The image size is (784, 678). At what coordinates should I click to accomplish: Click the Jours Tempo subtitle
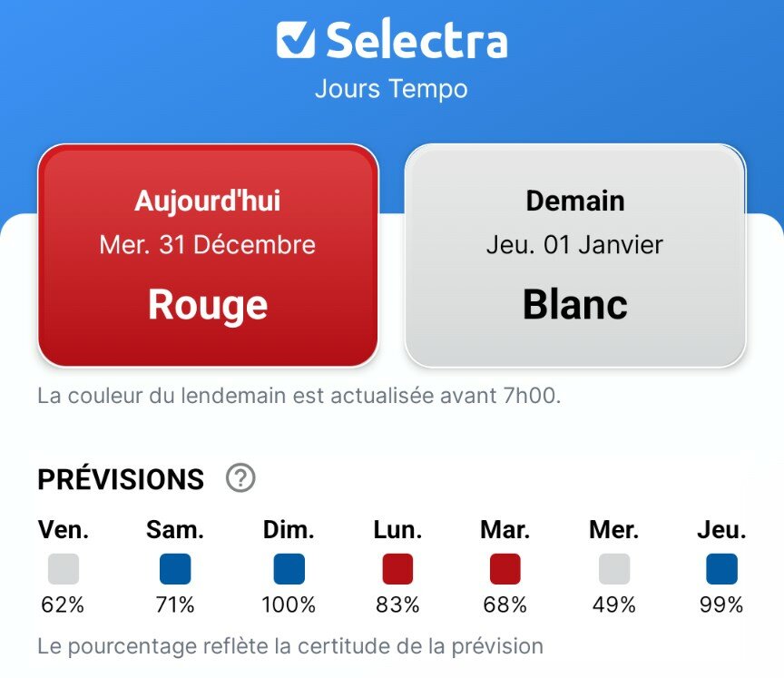[391, 89]
